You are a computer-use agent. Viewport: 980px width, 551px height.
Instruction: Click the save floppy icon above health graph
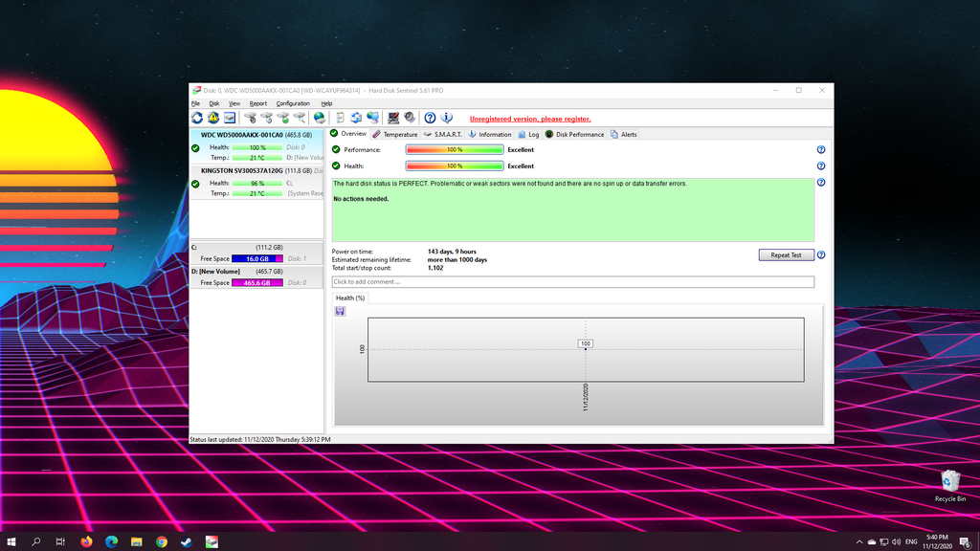(340, 311)
